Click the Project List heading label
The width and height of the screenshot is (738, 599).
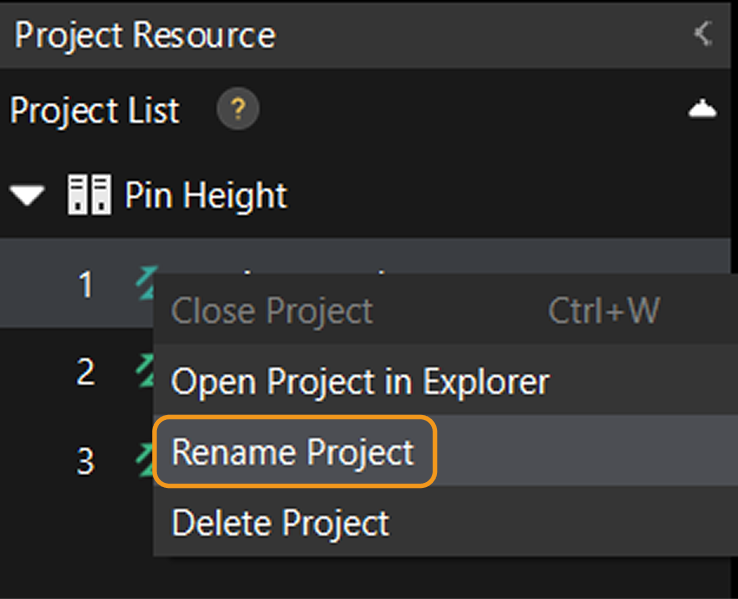[95, 110]
